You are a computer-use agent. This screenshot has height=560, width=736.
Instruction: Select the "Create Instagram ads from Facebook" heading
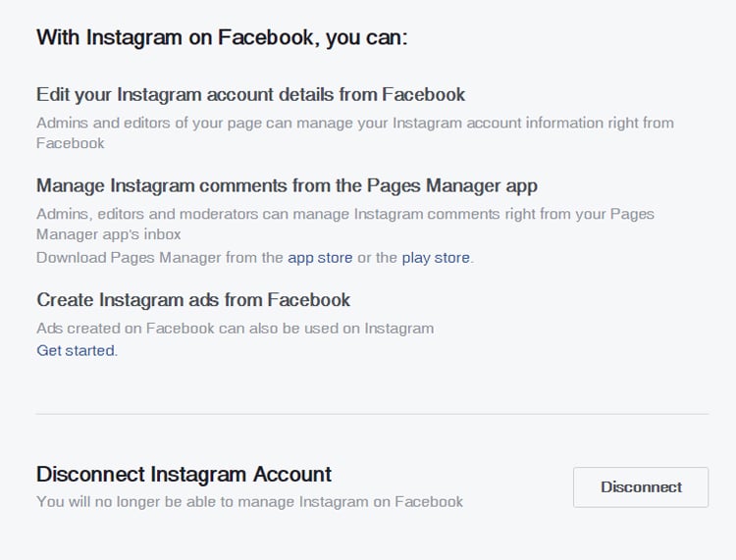coord(193,300)
